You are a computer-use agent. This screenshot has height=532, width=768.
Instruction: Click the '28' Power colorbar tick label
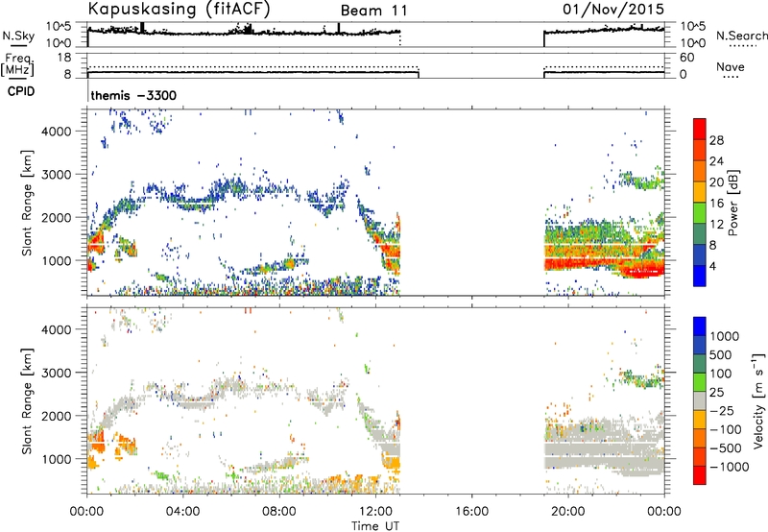[x=716, y=140]
